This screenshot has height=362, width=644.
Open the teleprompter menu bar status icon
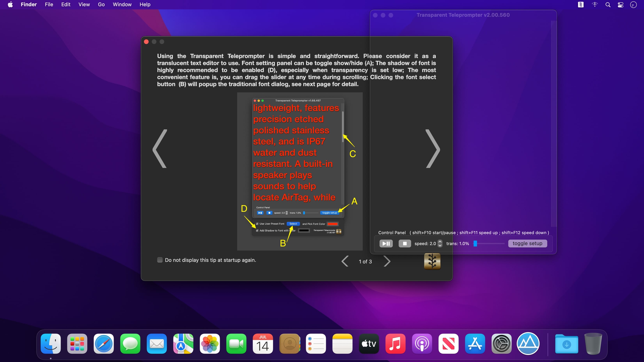point(581,4)
